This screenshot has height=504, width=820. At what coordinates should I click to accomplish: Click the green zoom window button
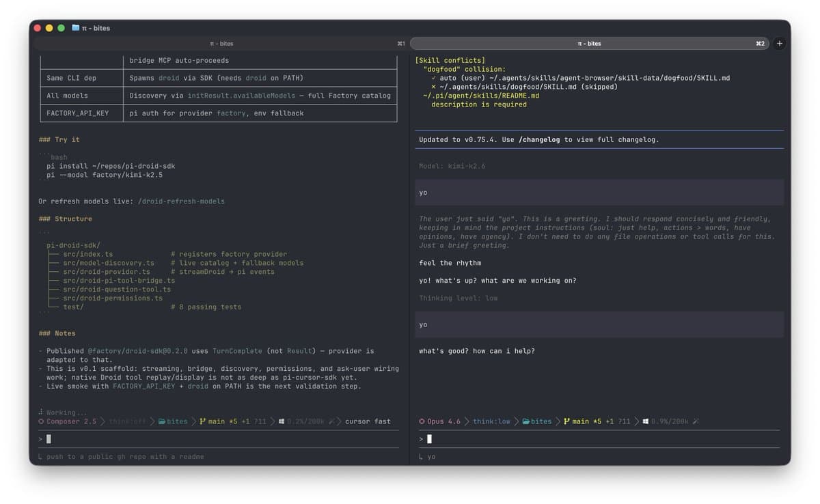point(61,28)
